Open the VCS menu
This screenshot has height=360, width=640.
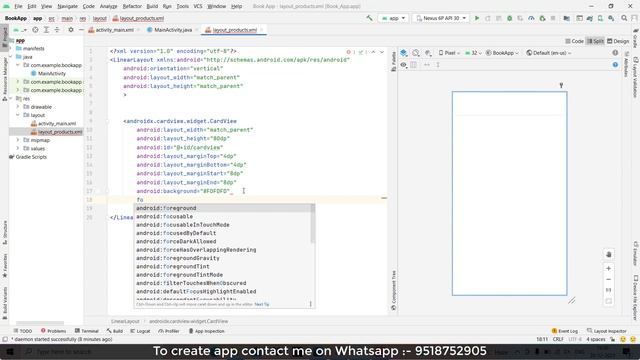click(198, 6)
